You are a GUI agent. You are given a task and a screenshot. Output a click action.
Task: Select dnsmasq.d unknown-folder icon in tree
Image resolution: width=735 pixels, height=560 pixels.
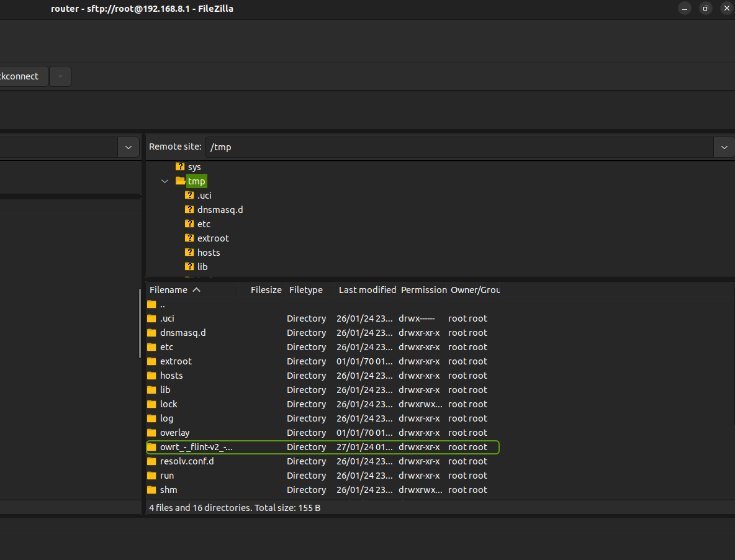point(189,209)
